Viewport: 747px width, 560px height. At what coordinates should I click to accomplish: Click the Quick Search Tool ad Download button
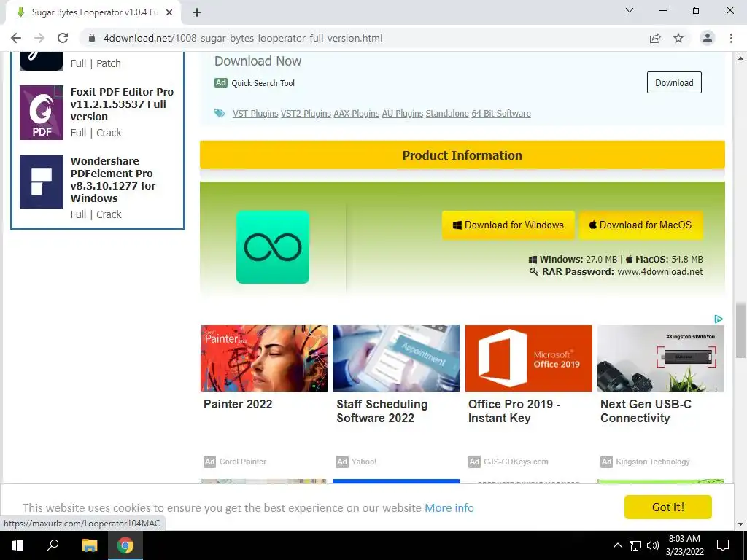coord(674,82)
